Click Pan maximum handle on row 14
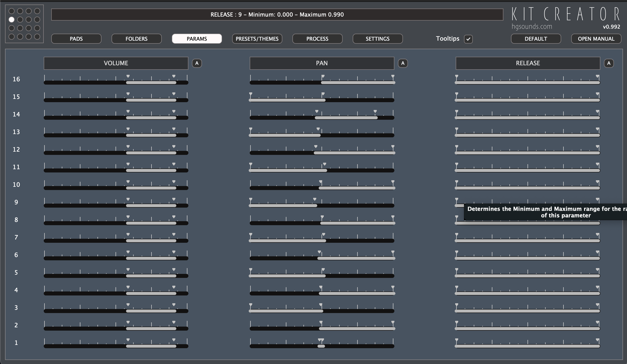 pyautogui.click(x=375, y=111)
